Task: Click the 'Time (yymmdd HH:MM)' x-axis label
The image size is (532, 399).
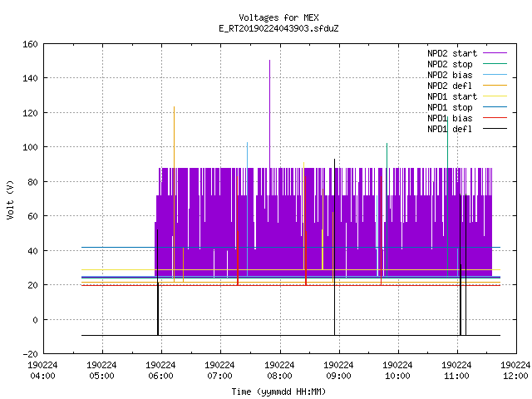Action: coord(278,392)
